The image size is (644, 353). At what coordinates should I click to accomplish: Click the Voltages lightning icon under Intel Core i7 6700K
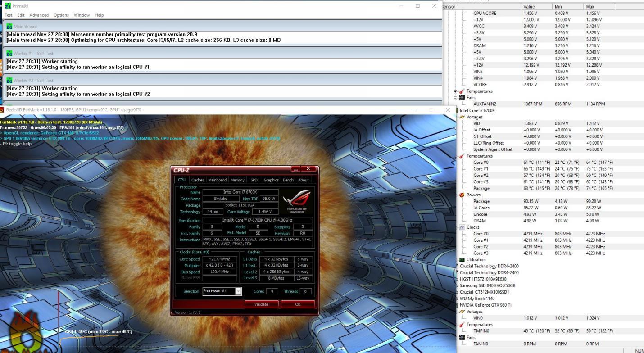coord(462,117)
